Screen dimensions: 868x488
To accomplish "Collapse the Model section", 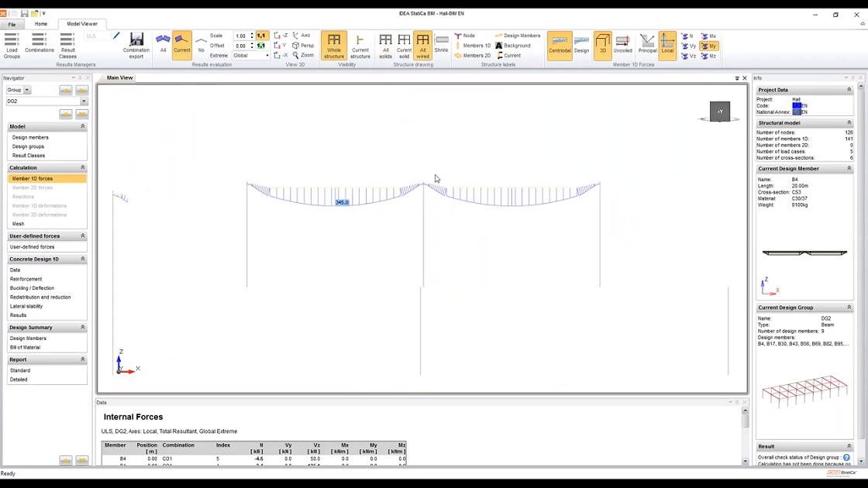I will point(82,126).
